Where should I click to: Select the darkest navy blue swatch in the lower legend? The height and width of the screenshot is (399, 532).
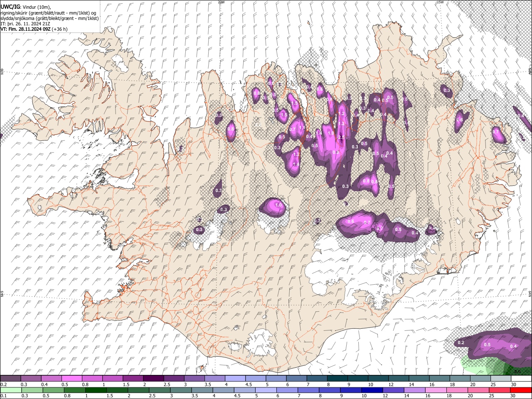tap(372, 390)
